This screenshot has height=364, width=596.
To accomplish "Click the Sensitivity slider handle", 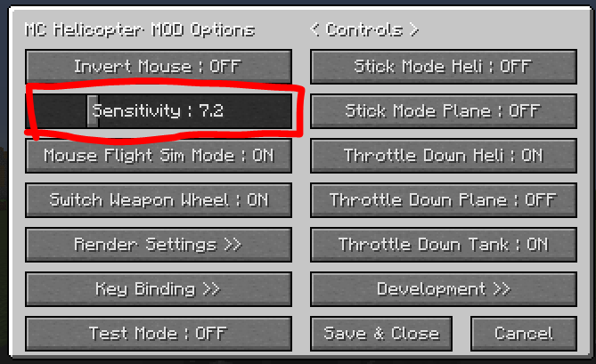I will 93,111.
